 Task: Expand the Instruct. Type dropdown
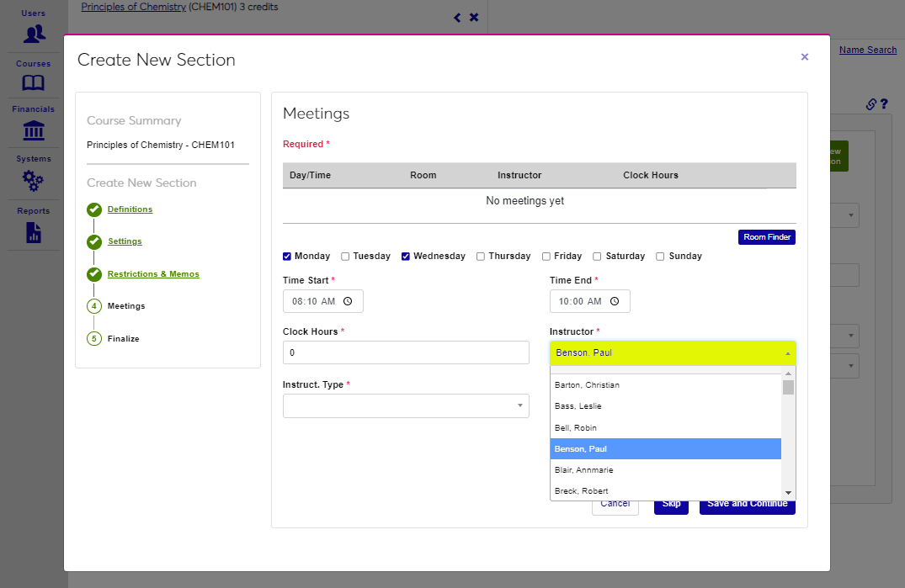pyautogui.click(x=406, y=406)
